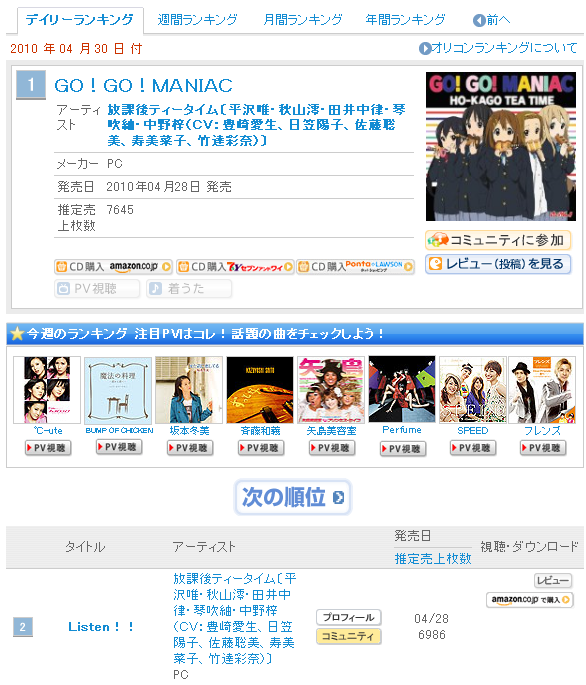Click the GO! GO! MANIAC title link
586x685 pixels.
point(143,85)
